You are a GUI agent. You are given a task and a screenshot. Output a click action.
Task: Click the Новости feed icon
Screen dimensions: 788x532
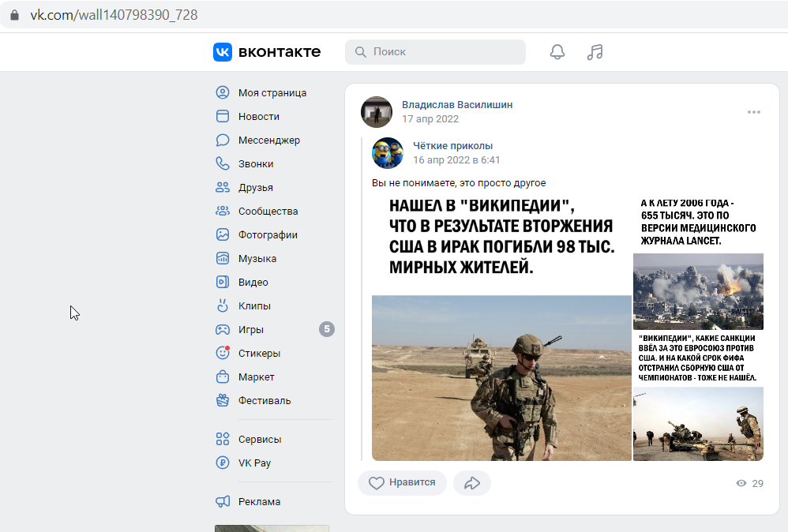[x=223, y=116]
